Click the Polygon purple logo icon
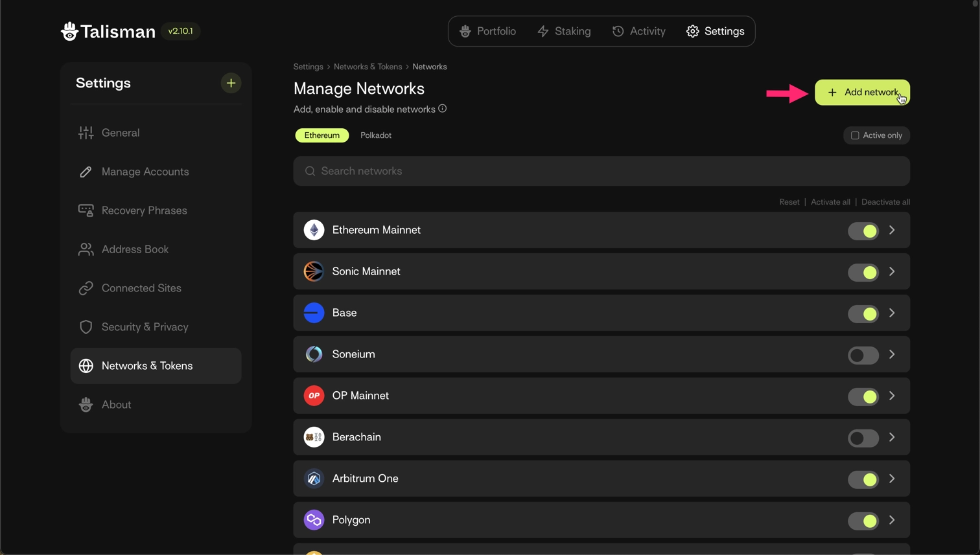 coord(314,520)
